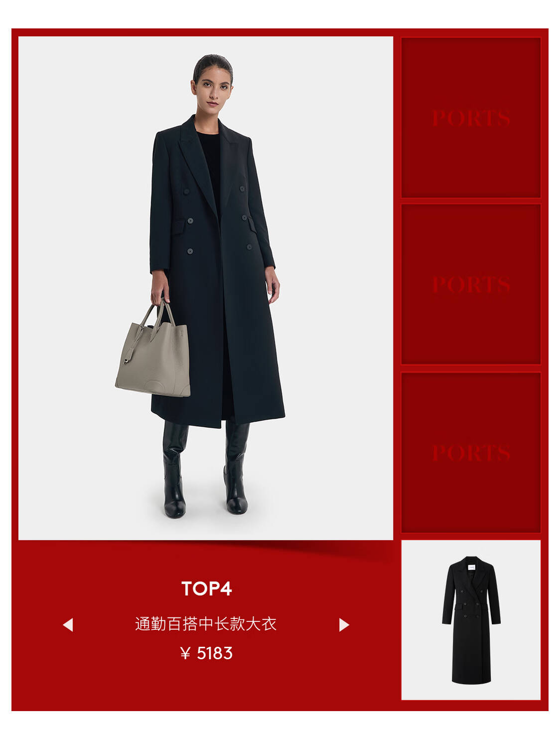The image size is (560, 739).
Task: Click the double-breasted buttons on the model's coat
Action: [x=219, y=219]
